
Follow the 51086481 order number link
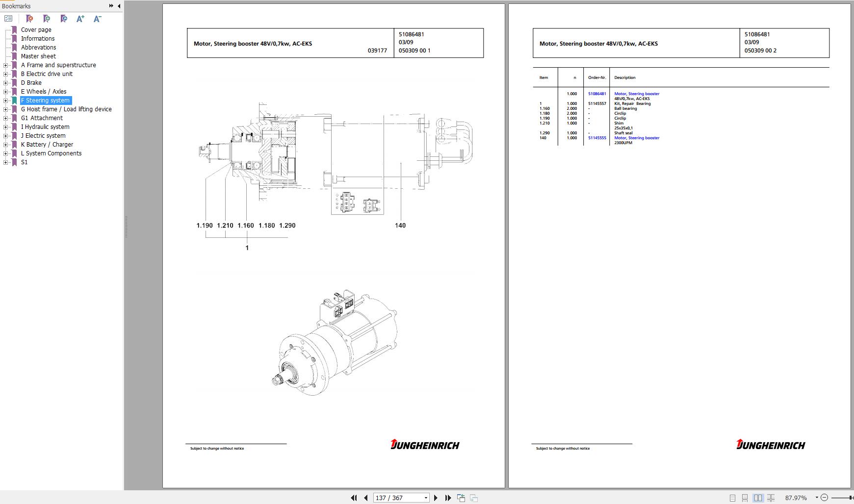pyautogui.click(x=597, y=94)
